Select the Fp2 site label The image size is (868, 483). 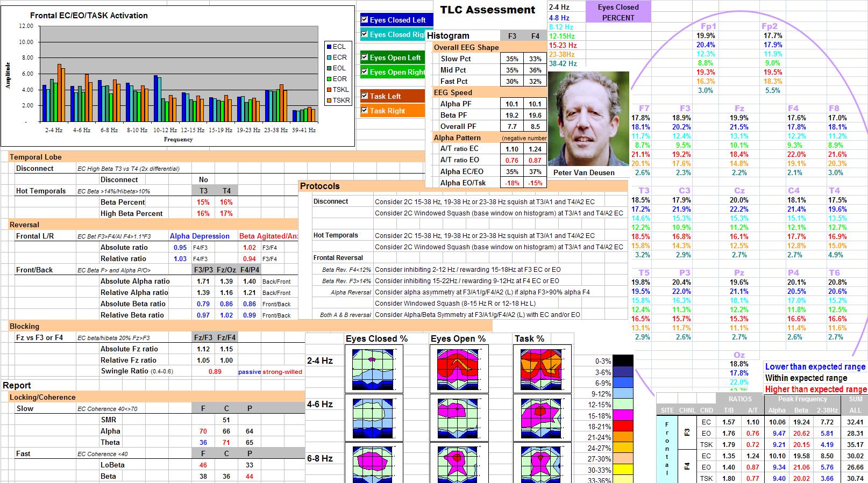point(770,26)
